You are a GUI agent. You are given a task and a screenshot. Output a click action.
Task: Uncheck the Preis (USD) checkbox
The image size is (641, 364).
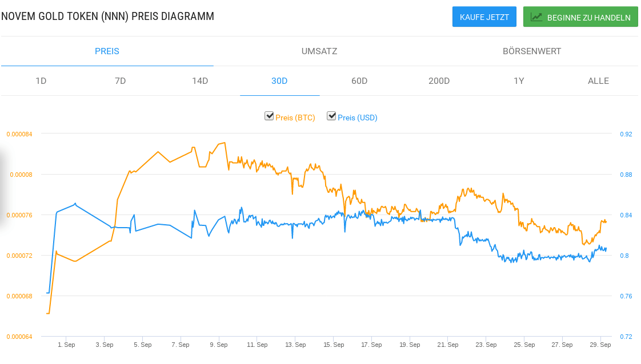coord(331,116)
